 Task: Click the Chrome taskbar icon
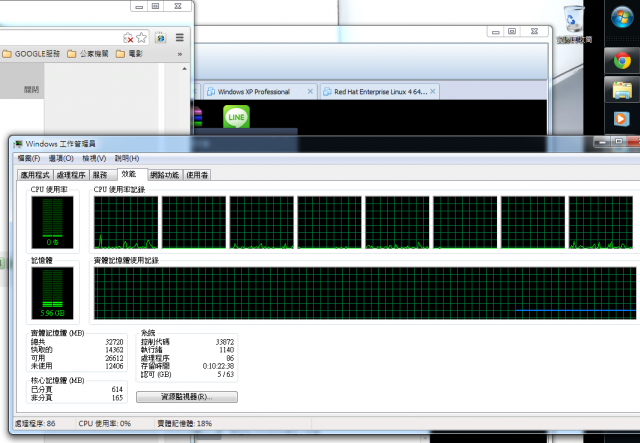(622, 61)
